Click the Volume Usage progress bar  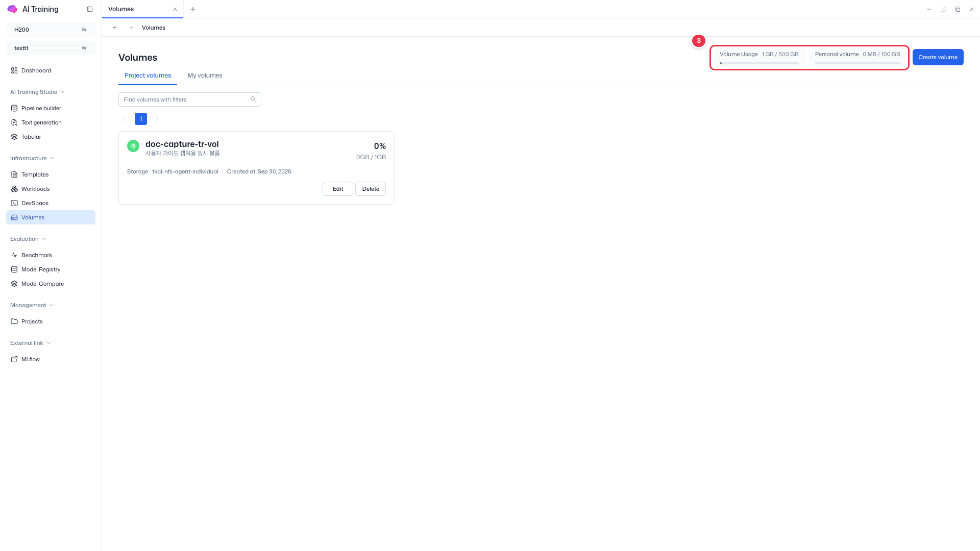759,63
